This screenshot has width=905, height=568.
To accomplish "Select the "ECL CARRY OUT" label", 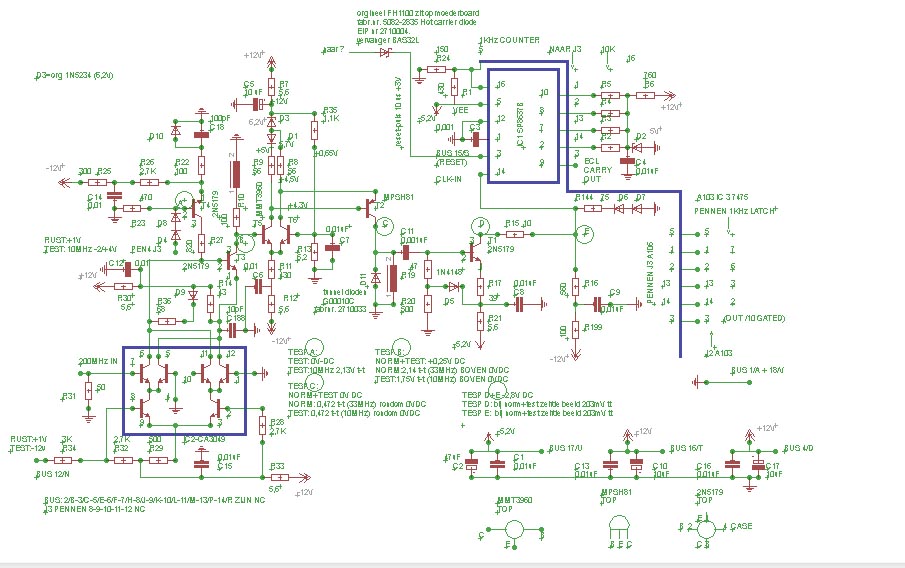I will click(597, 170).
